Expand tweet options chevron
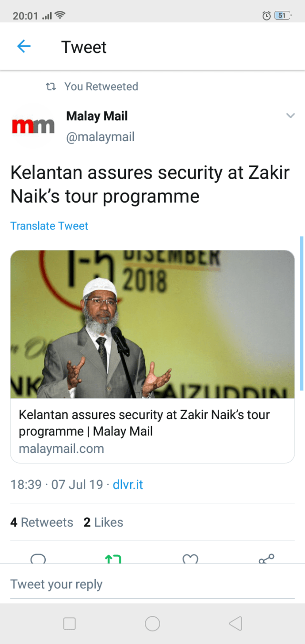 (x=290, y=115)
